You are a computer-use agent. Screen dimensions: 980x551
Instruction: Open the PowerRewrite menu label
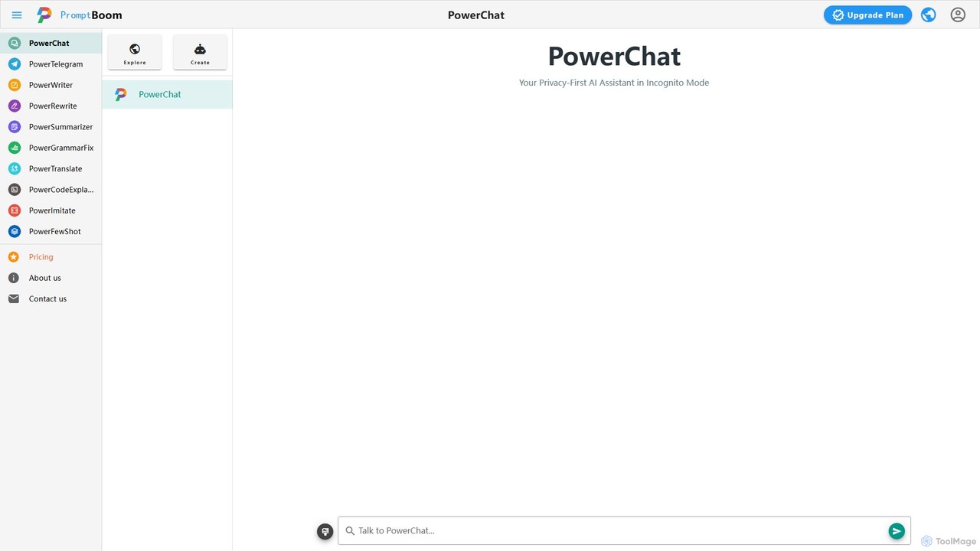[53, 106]
